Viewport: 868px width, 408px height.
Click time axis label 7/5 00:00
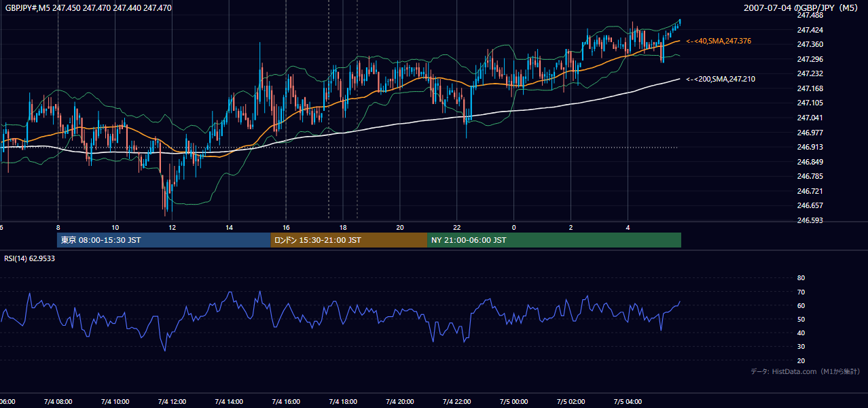(513, 401)
